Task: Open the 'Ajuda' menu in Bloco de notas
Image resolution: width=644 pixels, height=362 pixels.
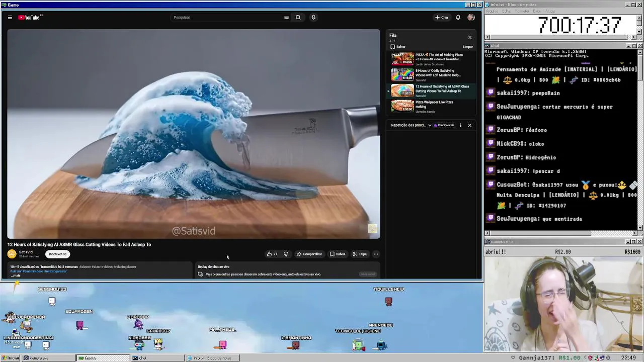Action: coord(550,11)
